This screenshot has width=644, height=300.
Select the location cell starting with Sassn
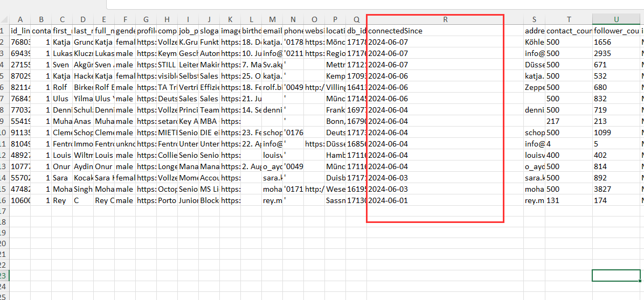(x=335, y=200)
